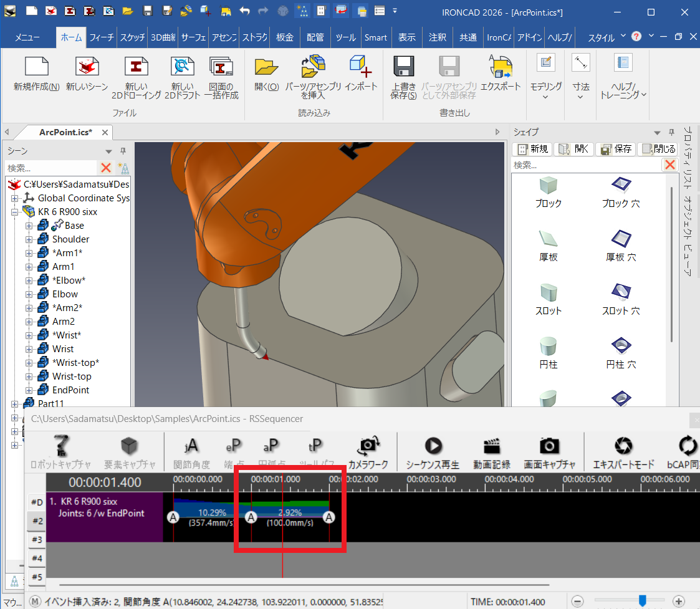Click 要素キャプチャ element capture icon
The height and width of the screenshot is (609, 700).
[x=129, y=445]
